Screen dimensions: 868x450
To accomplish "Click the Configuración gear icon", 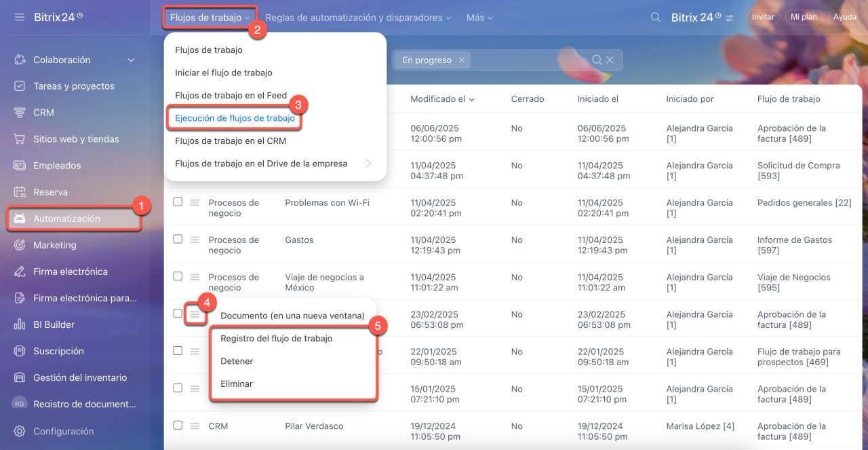I will tap(20, 431).
